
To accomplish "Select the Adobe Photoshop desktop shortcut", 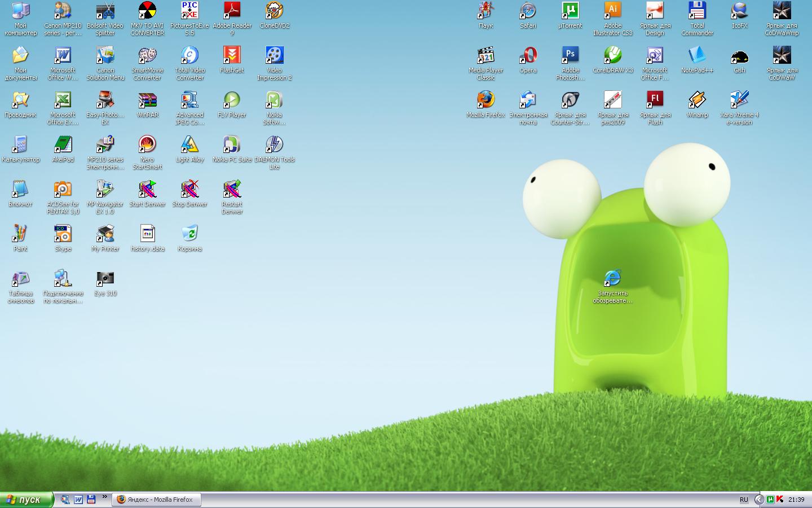I will pyautogui.click(x=570, y=56).
